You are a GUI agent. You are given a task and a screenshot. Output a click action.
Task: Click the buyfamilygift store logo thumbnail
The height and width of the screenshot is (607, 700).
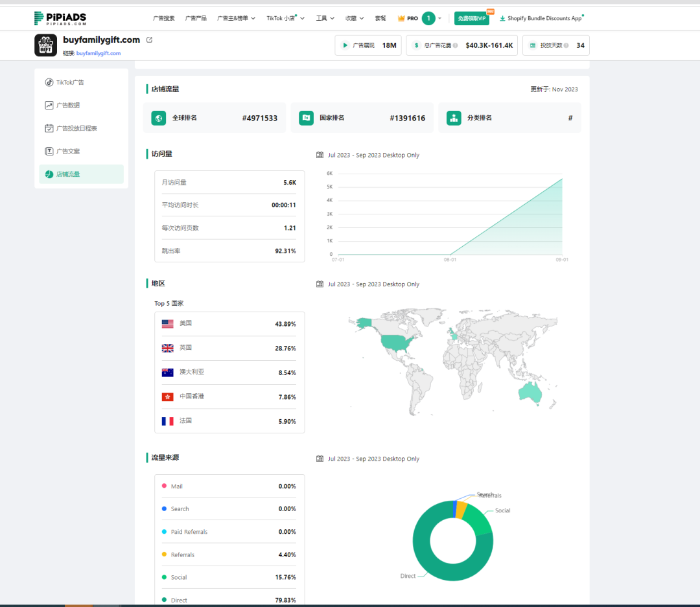pos(45,45)
